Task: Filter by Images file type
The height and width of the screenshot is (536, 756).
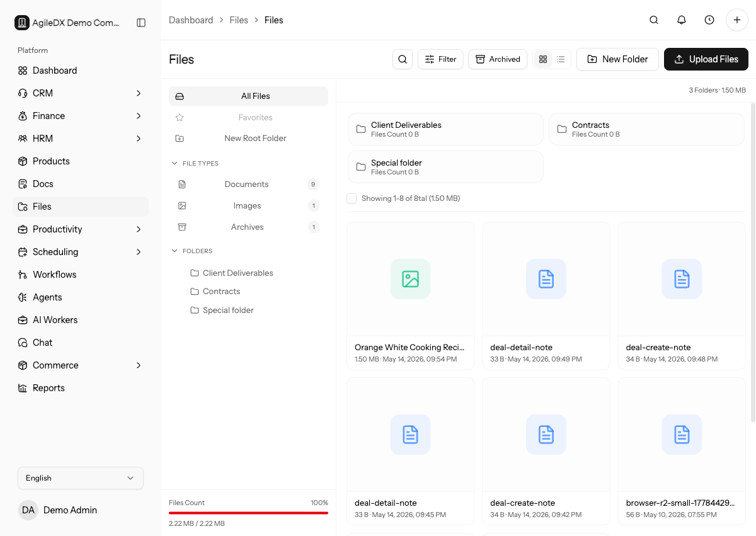Action: pyautogui.click(x=248, y=206)
